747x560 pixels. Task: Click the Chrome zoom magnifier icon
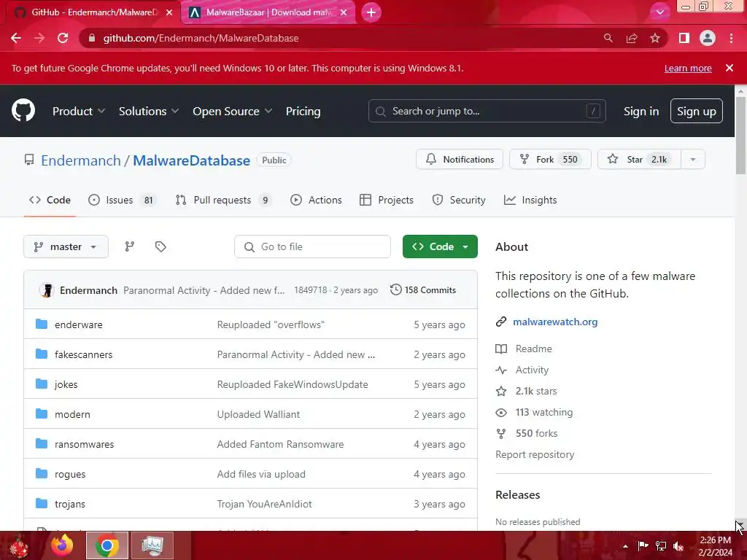point(608,38)
